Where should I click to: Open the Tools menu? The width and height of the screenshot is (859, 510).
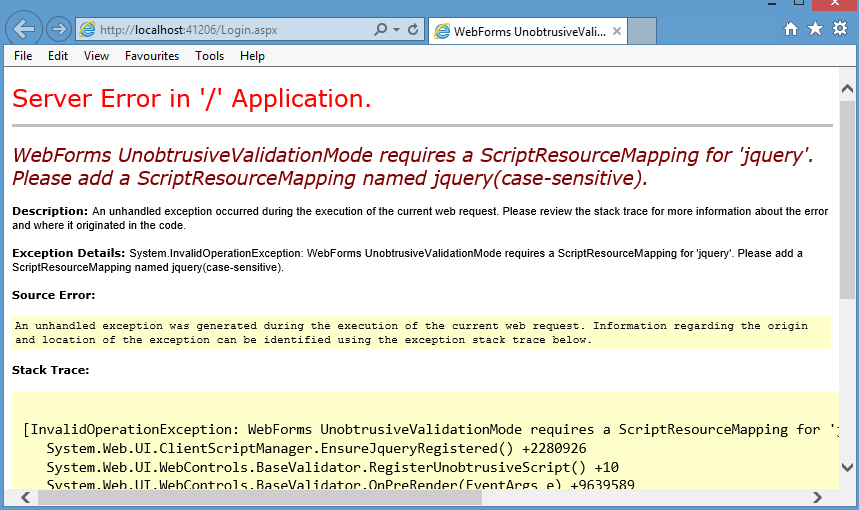click(209, 56)
